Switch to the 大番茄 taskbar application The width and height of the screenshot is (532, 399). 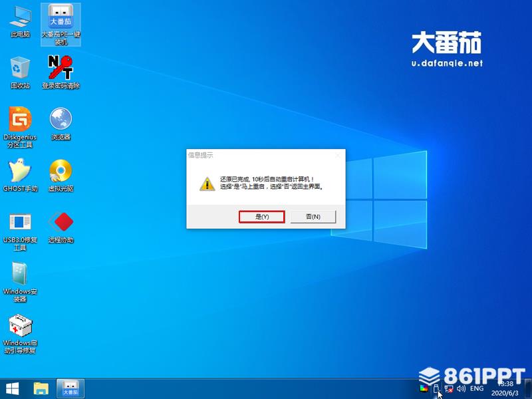[70, 389]
